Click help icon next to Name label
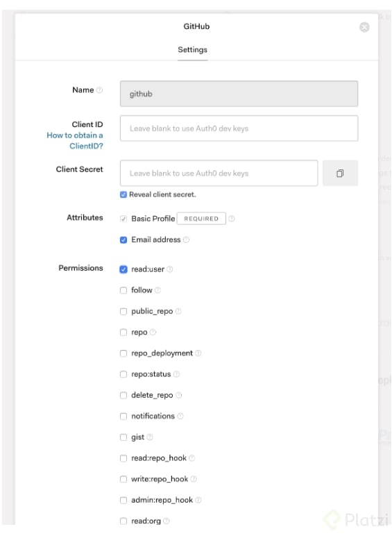The image size is (392, 536). (99, 90)
